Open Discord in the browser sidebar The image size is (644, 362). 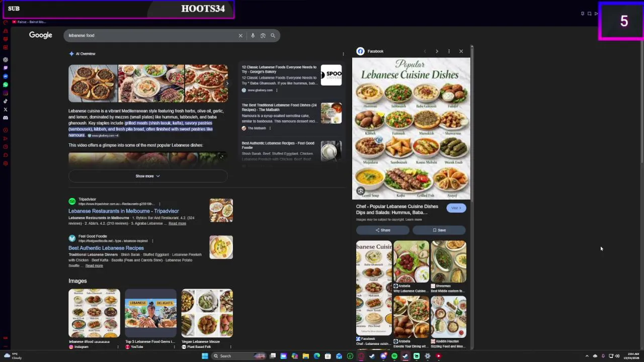(x=6, y=118)
